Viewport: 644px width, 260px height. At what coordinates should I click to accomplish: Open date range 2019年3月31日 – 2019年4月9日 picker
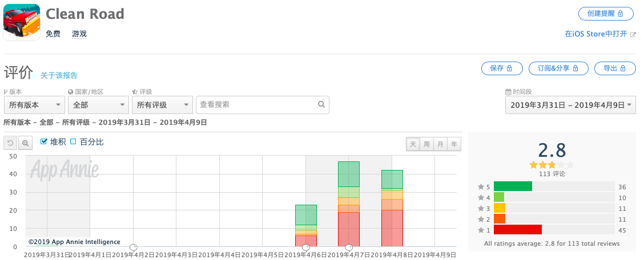click(x=570, y=105)
